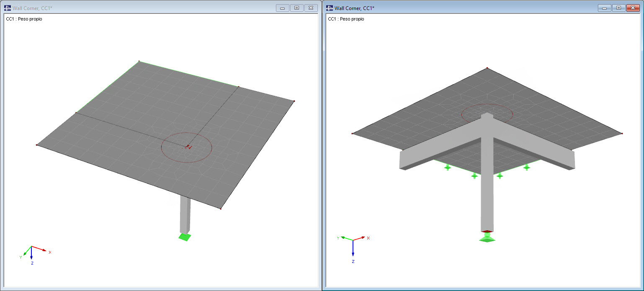Screen dimensions: 644x291
Task: Minimize the left Wall Corner window
Action: [283, 8]
